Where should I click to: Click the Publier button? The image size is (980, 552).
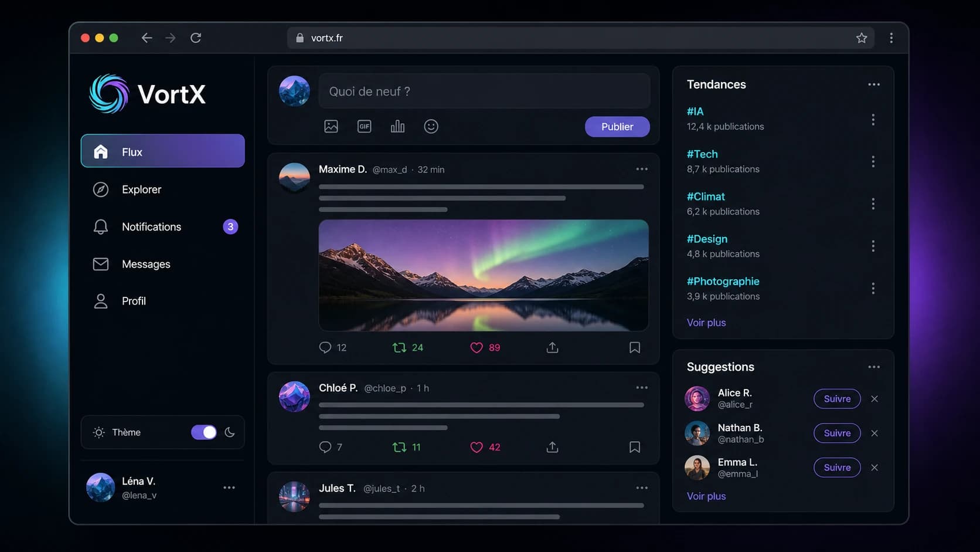(x=617, y=127)
